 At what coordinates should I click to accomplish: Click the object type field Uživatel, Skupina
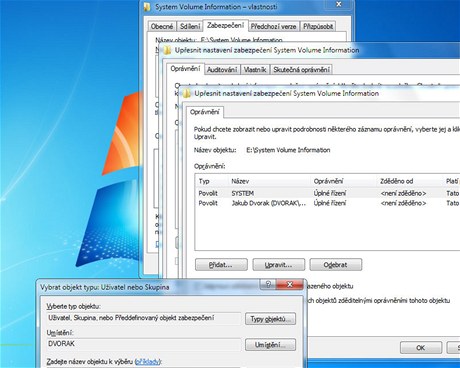coord(144,318)
